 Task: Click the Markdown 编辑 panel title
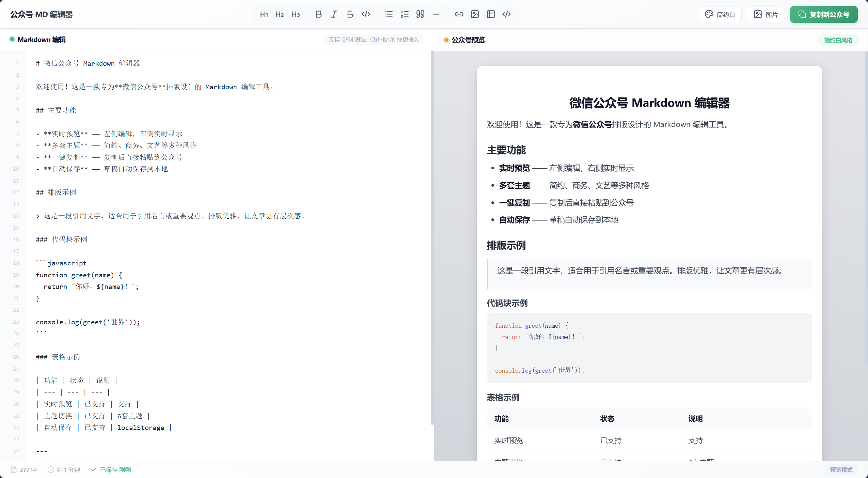[42, 40]
